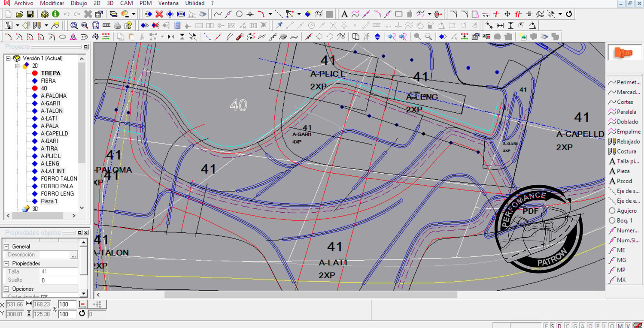Click the upper percent scale field

pyautogui.click(x=67, y=304)
